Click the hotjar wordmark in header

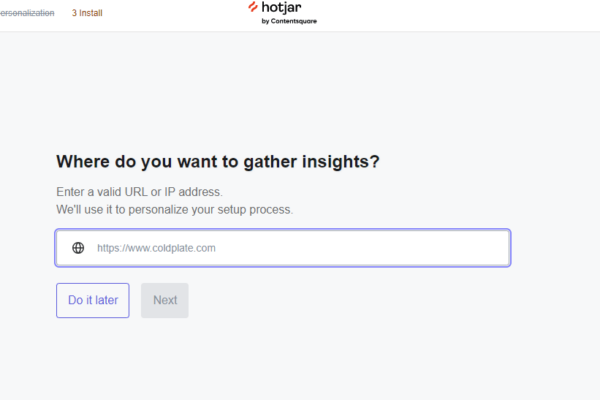[281, 8]
